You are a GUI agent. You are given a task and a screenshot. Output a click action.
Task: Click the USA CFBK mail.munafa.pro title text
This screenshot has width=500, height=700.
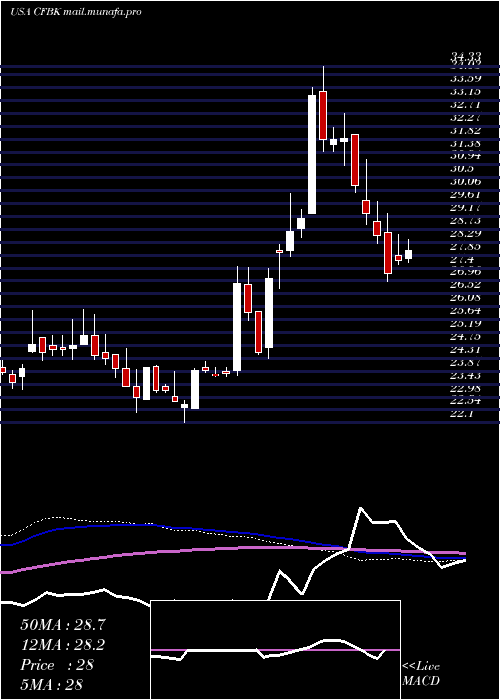(x=76, y=12)
